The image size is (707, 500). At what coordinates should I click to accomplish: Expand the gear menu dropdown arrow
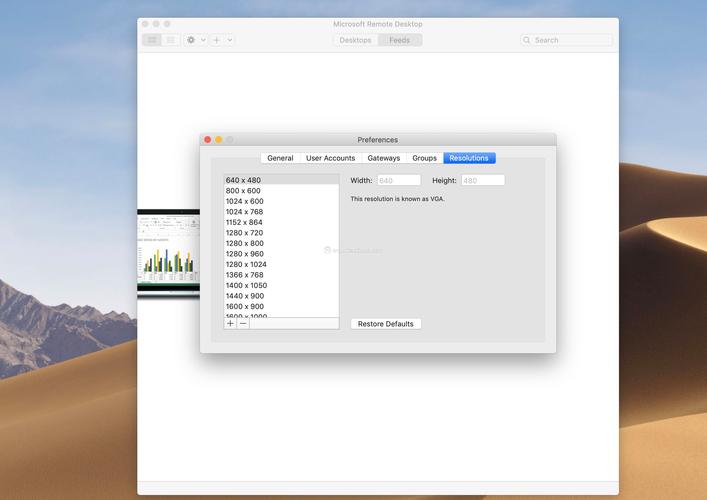[x=203, y=40]
